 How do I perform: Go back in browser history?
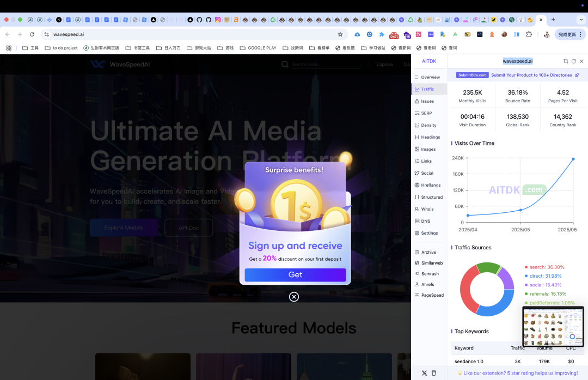(8, 34)
